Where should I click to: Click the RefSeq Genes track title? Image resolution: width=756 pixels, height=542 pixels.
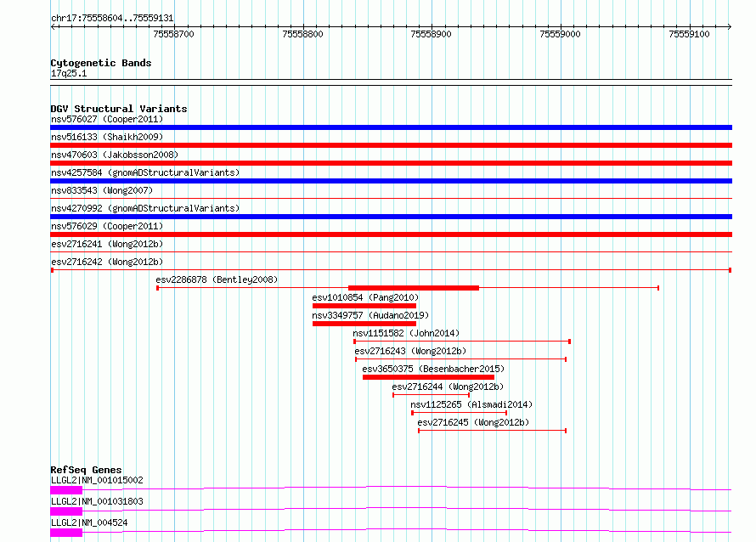point(86,470)
